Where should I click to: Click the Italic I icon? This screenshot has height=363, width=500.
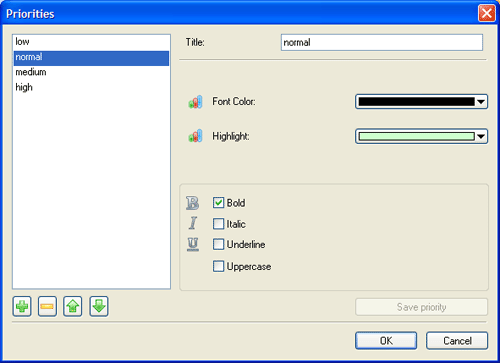193,223
